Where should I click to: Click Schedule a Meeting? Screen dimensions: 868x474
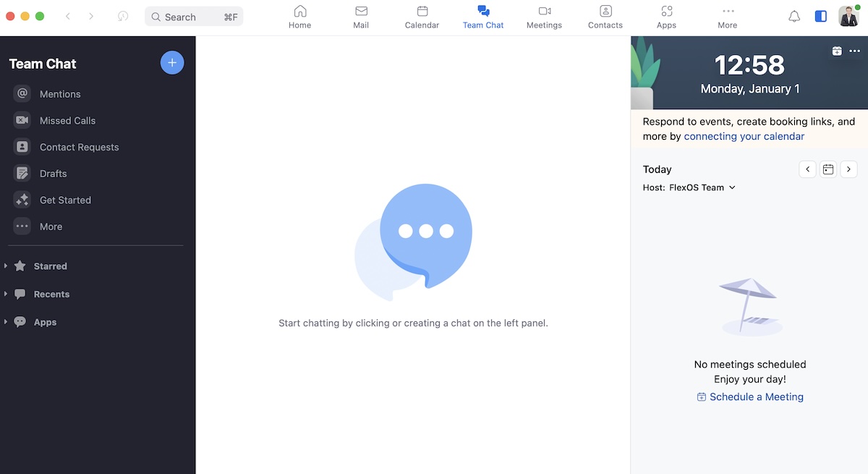(x=756, y=397)
